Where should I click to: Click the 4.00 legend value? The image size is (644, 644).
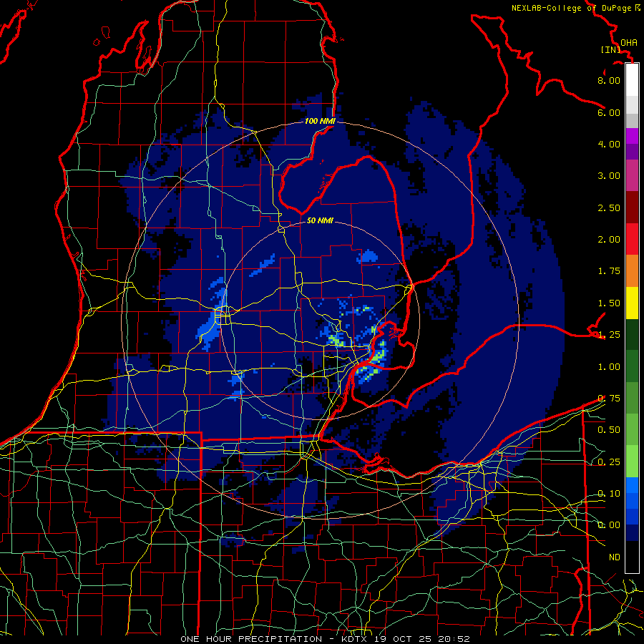point(609,144)
